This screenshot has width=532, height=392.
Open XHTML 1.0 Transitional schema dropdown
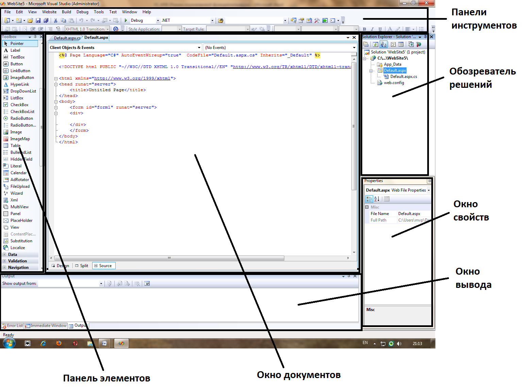(107, 29)
